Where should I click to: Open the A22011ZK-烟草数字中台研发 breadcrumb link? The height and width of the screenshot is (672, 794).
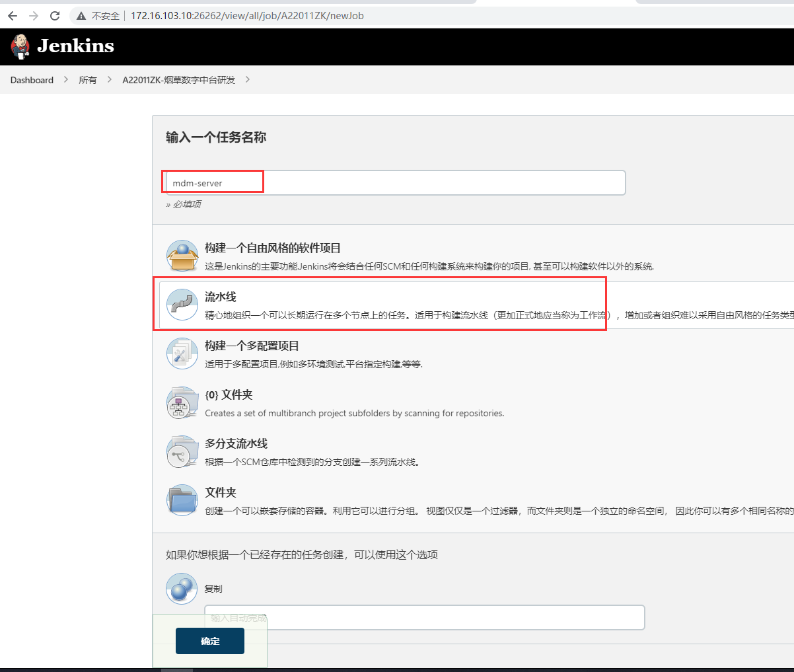click(x=179, y=80)
